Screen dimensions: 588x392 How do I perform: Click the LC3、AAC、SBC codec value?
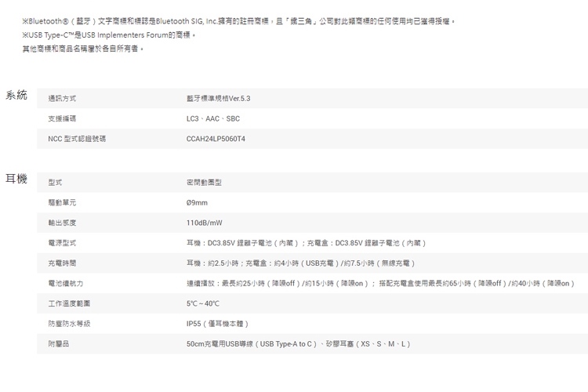(214, 118)
